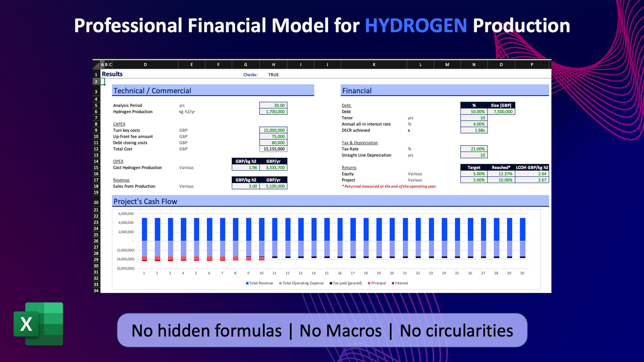The height and width of the screenshot is (362, 644).
Task: Click the No hidden formulas banner button
Action: [322, 330]
